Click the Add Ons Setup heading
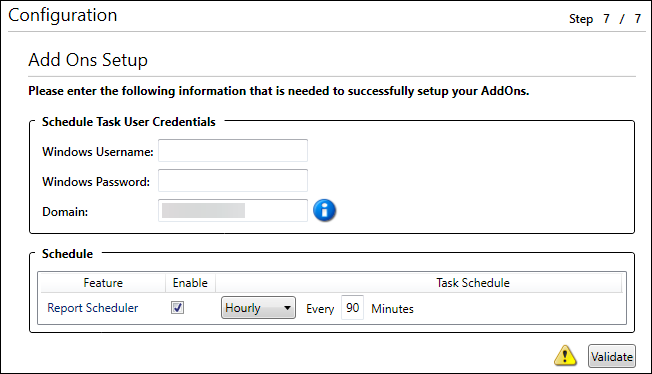Image resolution: width=652 pixels, height=374 pixels. (88, 60)
